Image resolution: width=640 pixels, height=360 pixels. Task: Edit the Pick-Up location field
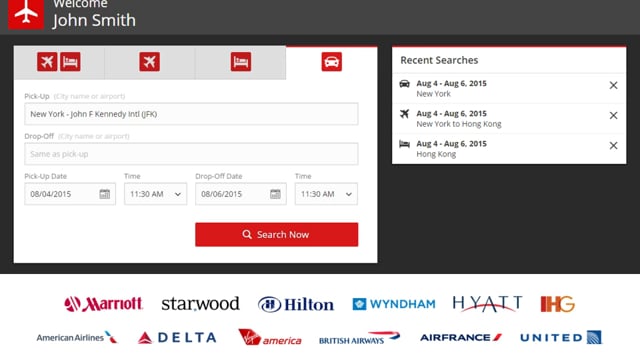pos(191,114)
